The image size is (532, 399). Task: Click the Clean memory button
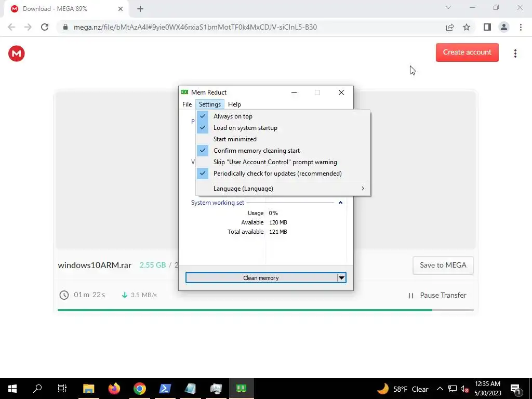pyautogui.click(x=261, y=278)
